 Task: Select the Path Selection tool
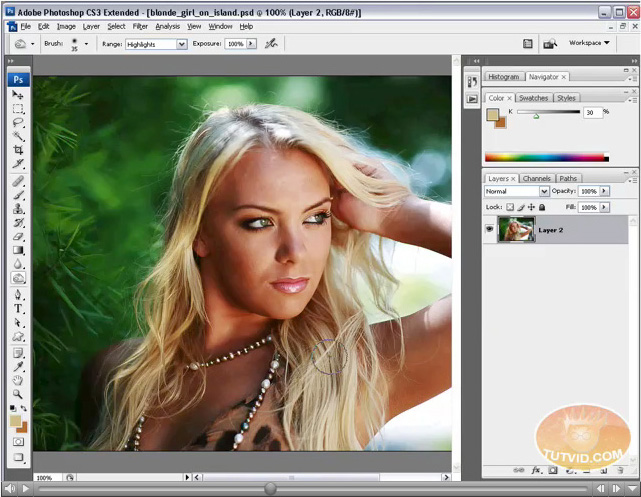pos(18,322)
